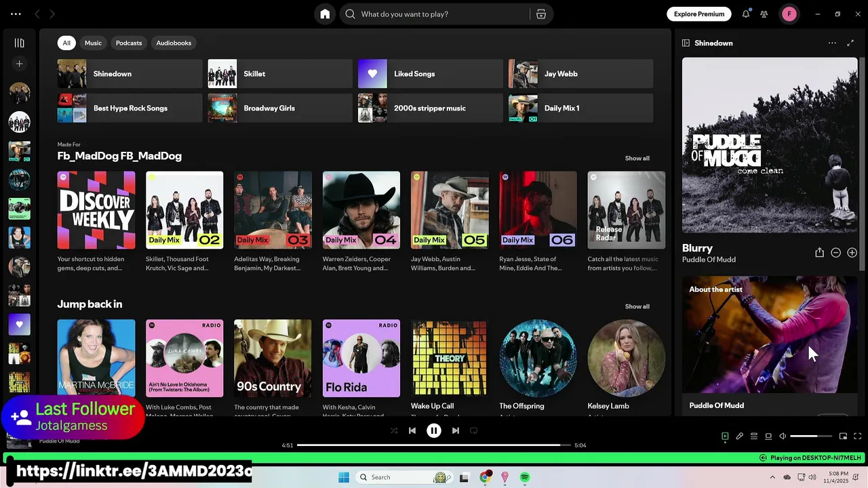Open Best Hype Rock Songs tile

pos(130,108)
